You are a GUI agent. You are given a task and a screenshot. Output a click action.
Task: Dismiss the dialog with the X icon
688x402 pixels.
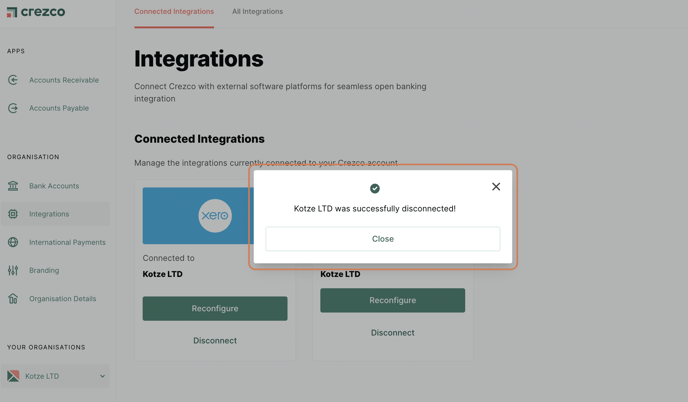tap(496, 187)
